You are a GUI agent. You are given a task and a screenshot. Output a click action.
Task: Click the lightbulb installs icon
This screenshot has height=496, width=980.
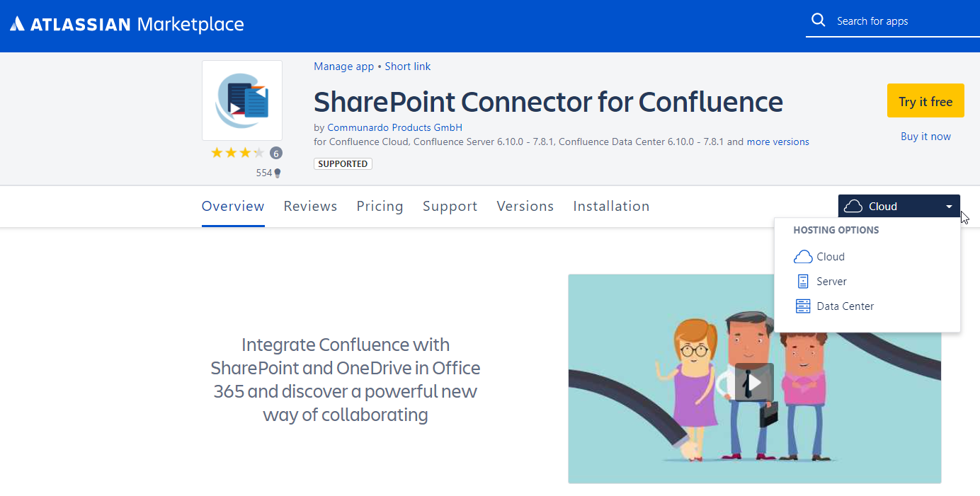pyautogui.click(x=278, y=173)
